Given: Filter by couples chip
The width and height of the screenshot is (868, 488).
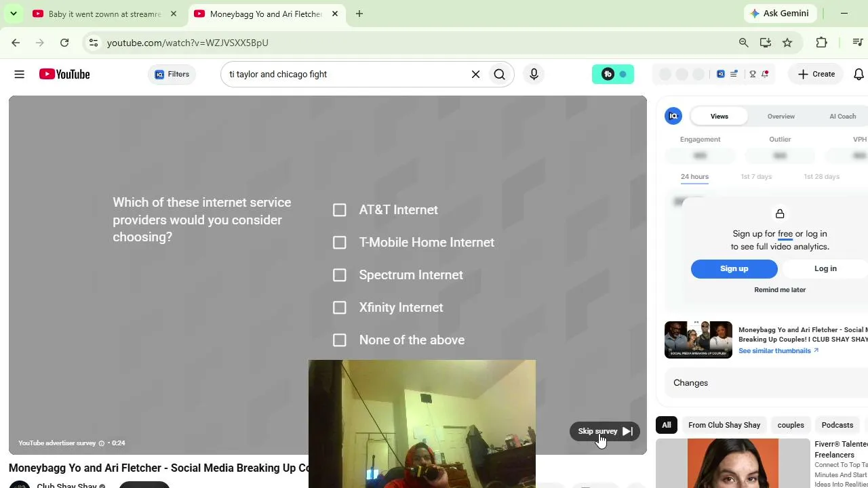Looking at the screenshot, I should 791,425.
